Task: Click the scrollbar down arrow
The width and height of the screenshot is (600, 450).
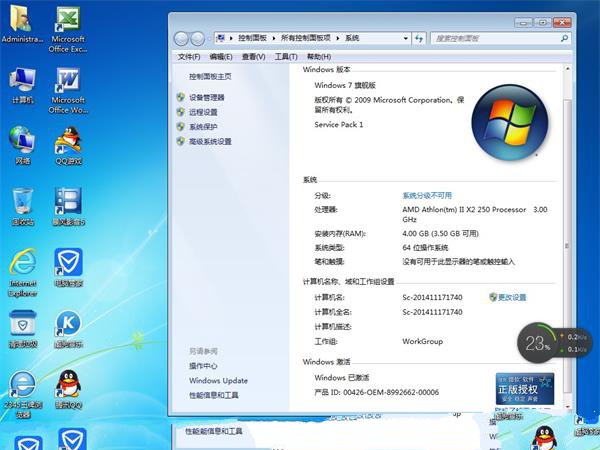Action: [x=567, y=406]
